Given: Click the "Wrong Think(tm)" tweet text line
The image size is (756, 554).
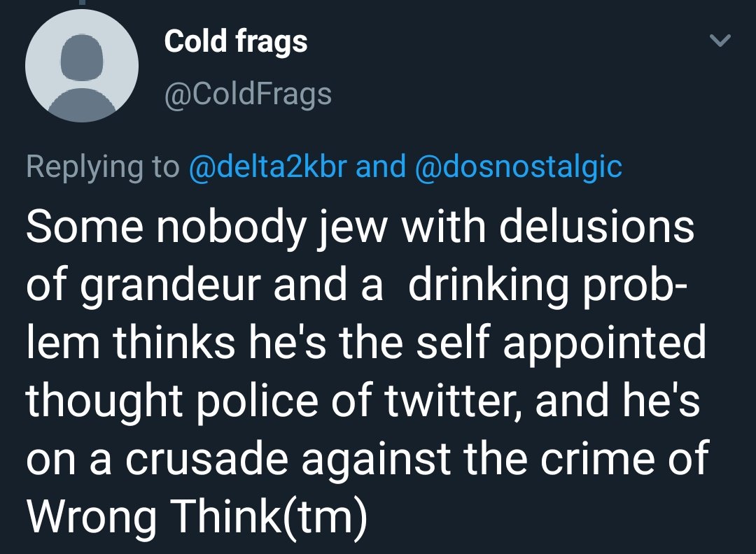Looking at the screenshot, I should (x=197, y=516).
